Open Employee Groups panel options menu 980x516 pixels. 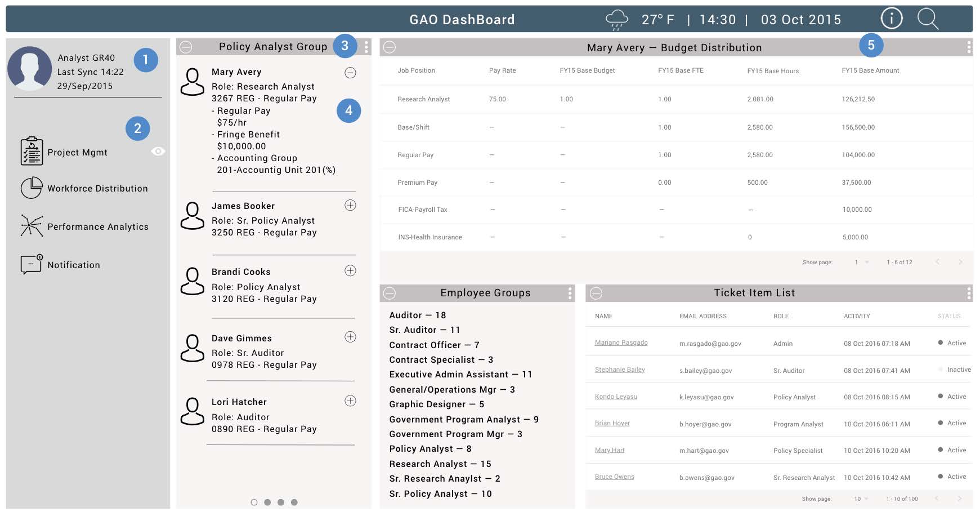pyautogui.click(x=570, y=293)
